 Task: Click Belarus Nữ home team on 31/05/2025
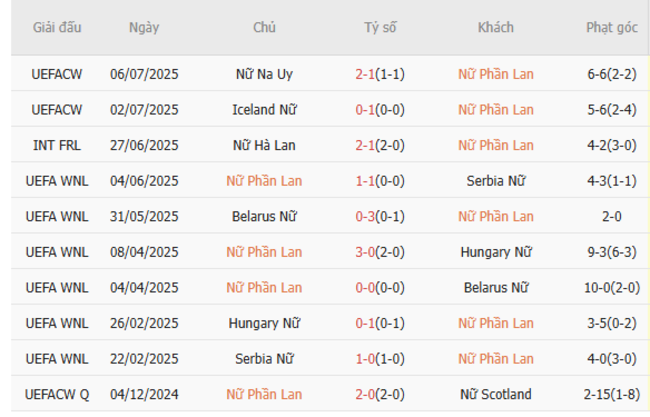[x=264, y=217]
